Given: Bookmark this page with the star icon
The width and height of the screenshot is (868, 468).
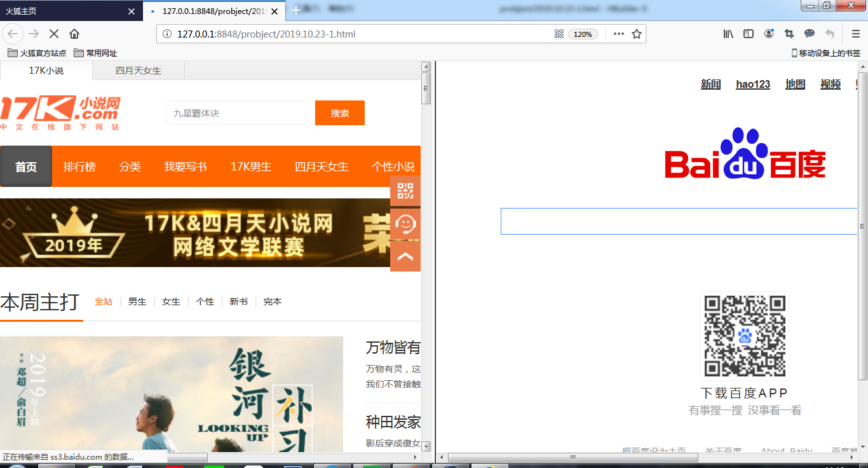Looking at the screenshot, I should tap(637, 34).
